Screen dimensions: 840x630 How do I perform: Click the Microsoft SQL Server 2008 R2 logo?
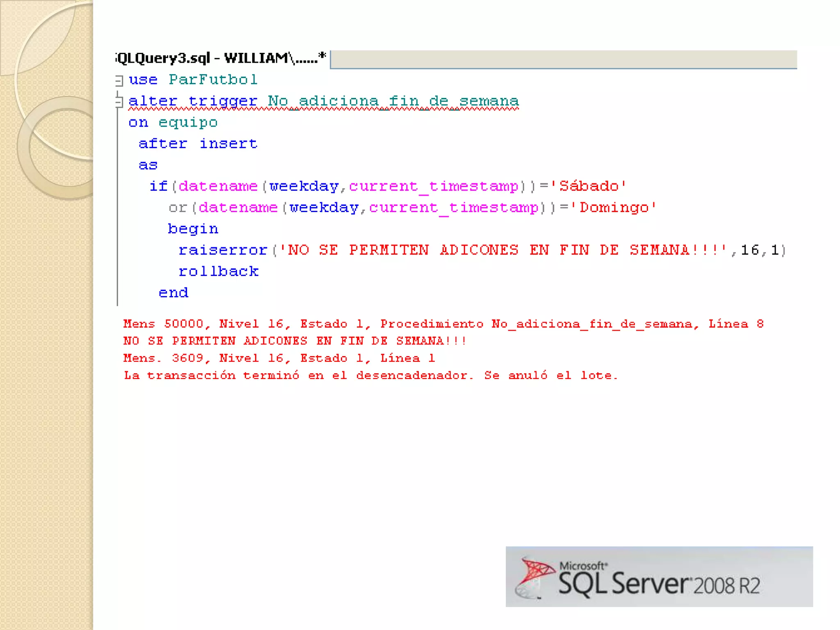(x=659, y=577)
